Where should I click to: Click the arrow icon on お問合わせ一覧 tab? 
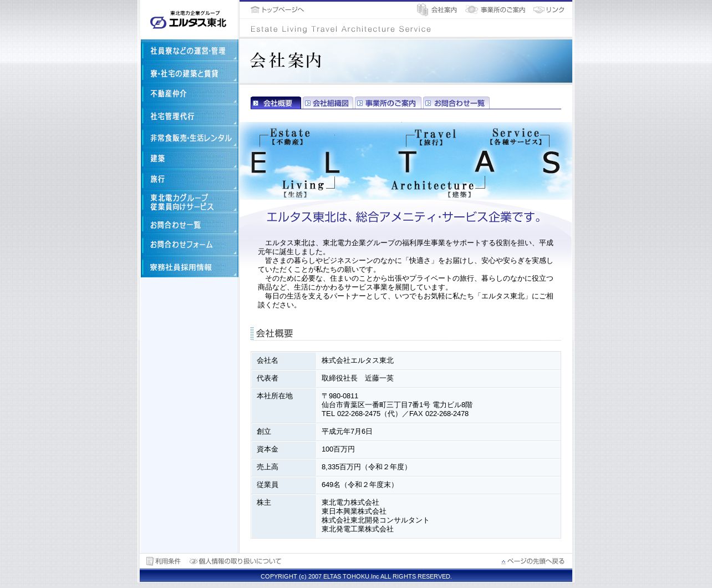pos(428,103)
